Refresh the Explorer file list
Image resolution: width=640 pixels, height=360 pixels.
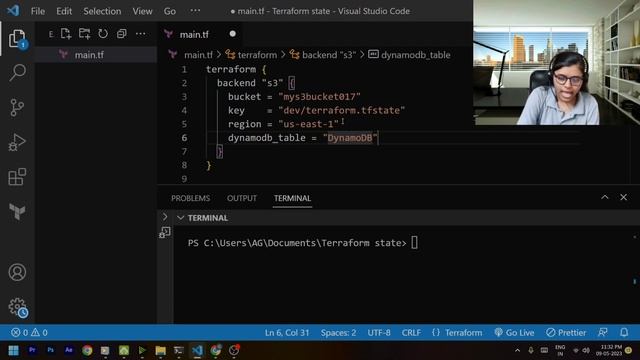coord(103,34)
